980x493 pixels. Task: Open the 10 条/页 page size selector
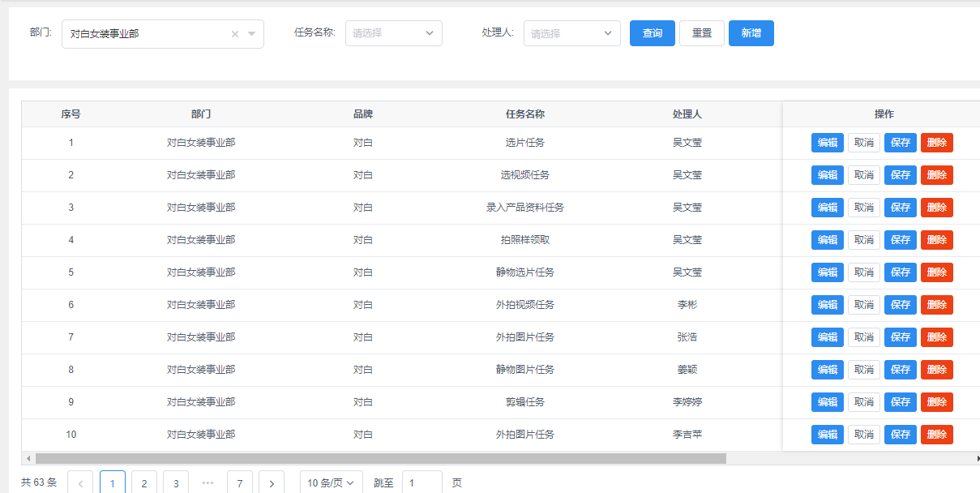(x=330, y=483)
